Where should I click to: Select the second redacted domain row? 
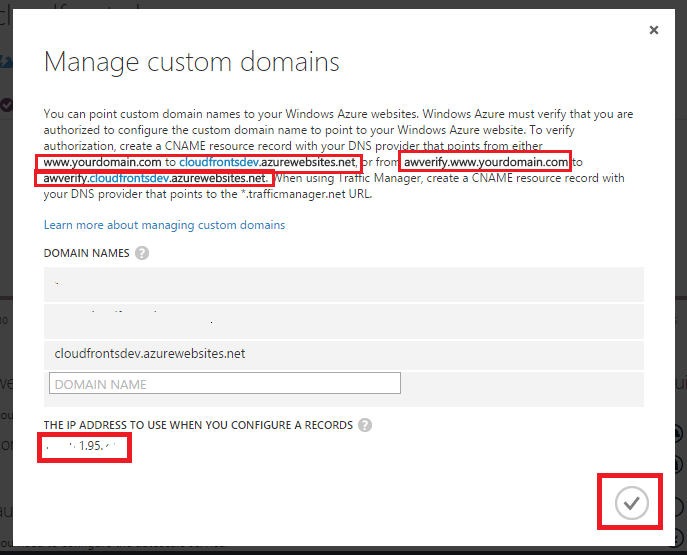343,320
